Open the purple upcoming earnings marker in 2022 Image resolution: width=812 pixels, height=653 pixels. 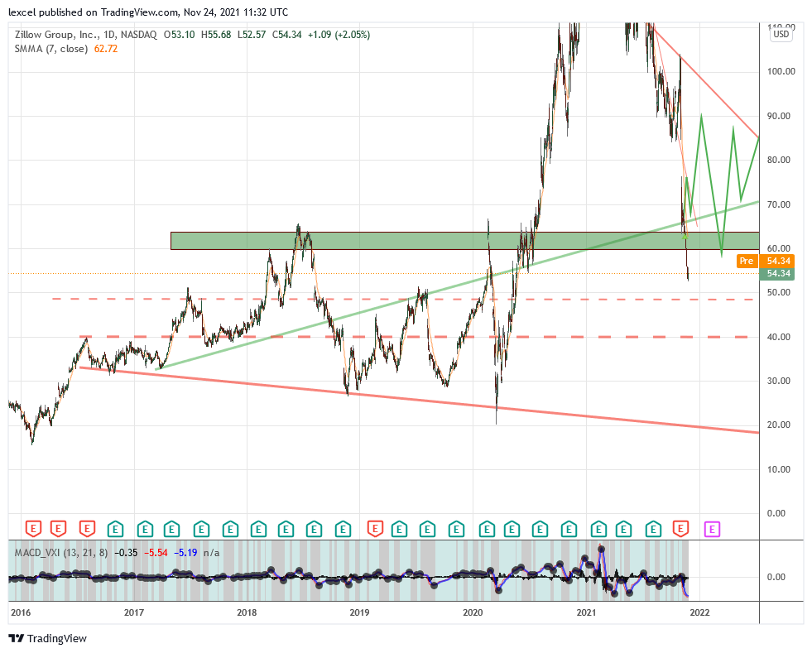712,529
